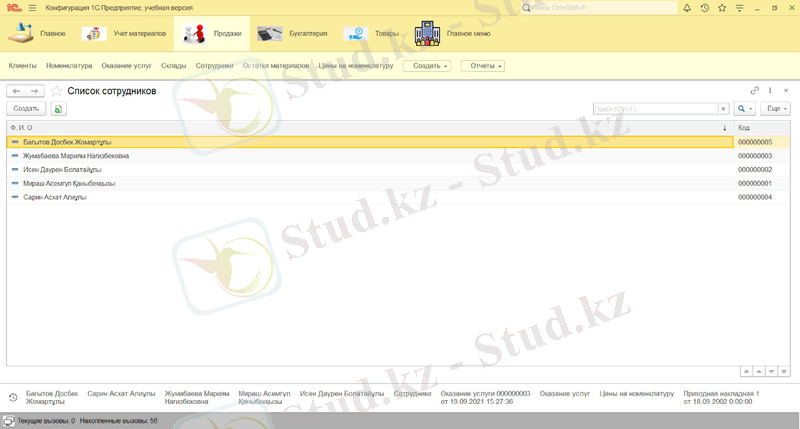Select row Багытов Досбек Жомартұлы
800x429 pixels.
click(x=370, y=142)
